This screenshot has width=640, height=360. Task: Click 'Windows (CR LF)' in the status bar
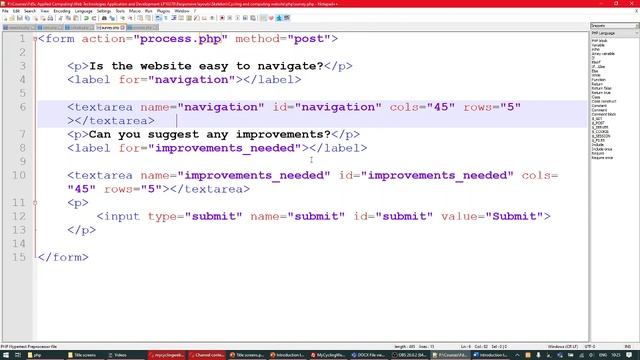(x=562, y=347)
